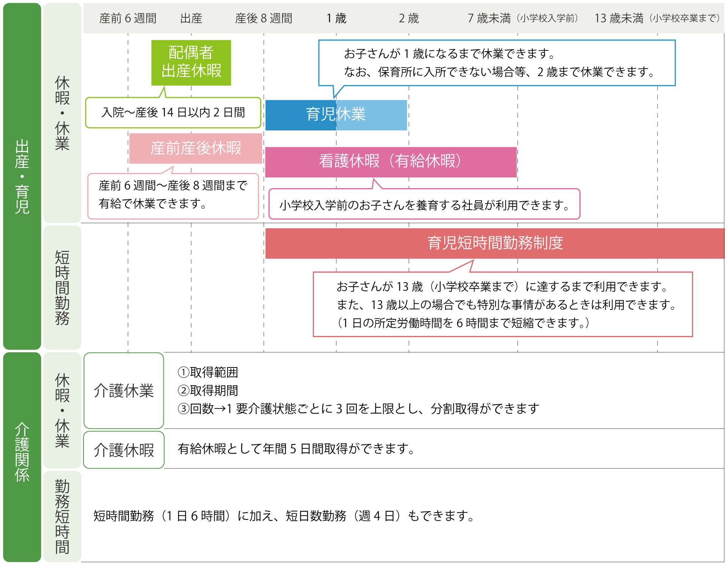Click the ③回数 line about 分割取得
The height and width of the screenshot is (565, 728).
tap(358, 409)
